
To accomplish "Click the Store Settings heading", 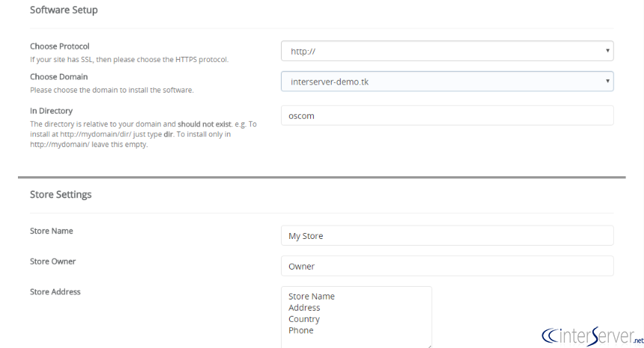I will click(x=61, y=194).
